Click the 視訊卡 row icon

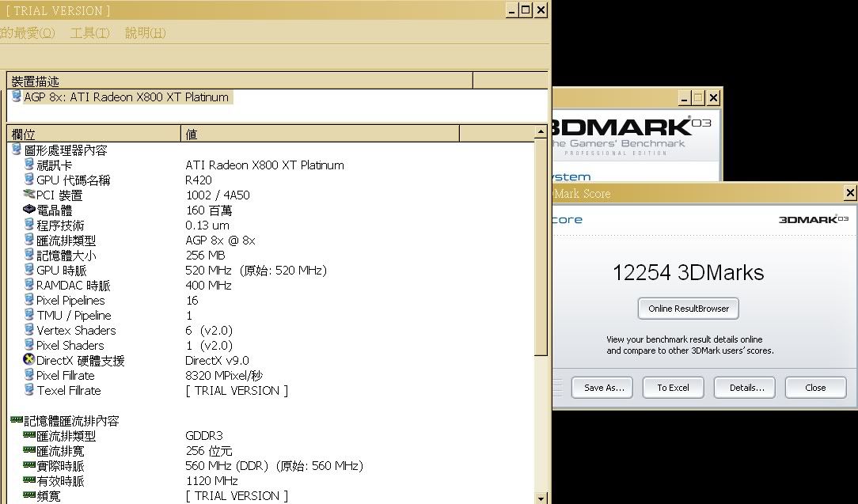pyautogui.click(x=29, y=164)
